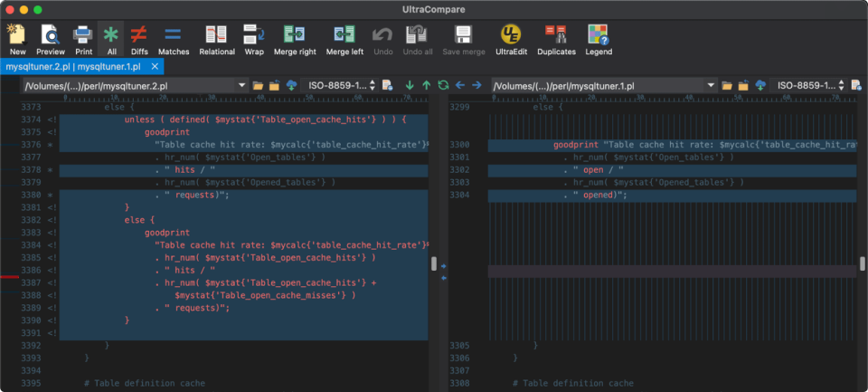Image resolution: width=868 pixels, height=392 pixels.
Task: Expand right file path dropdown (mysqltuner.1.pl)
Action: (711, 85)
